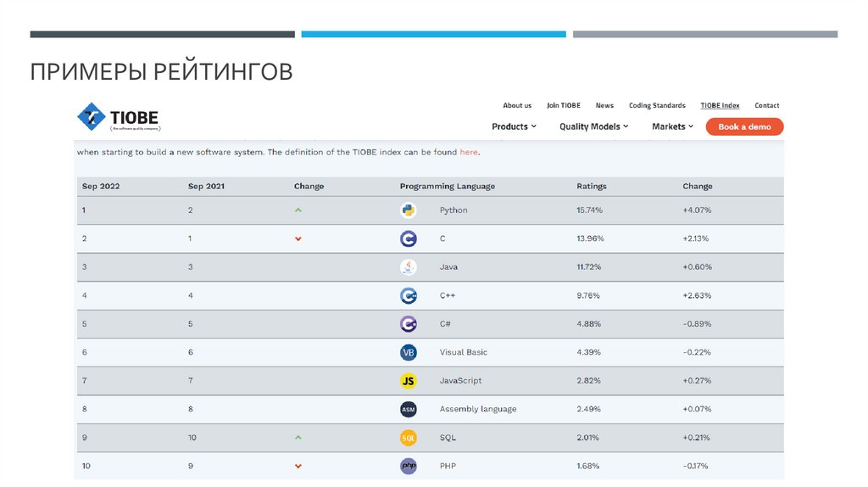Click the Visual Basic VB icon
This screenshot has width=868, height=487.
(x=409, y=352)
